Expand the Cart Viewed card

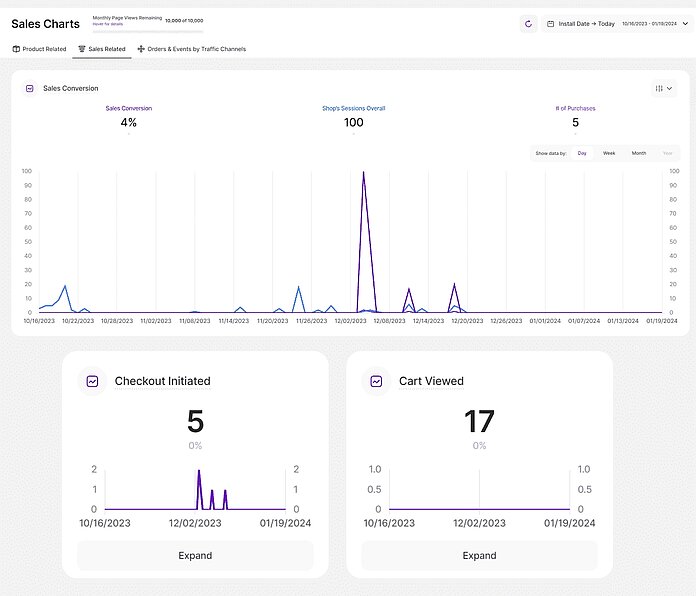click(x=479, y=555)
